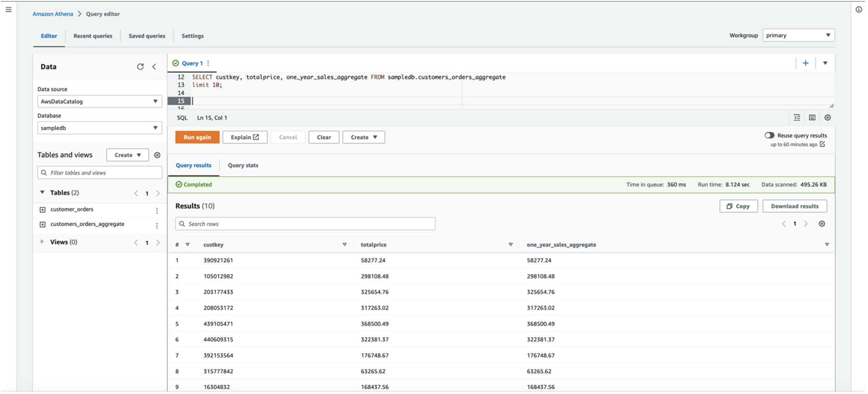Open customer_orders table options menu
868x394 pixels.
[x=157, y=210]
